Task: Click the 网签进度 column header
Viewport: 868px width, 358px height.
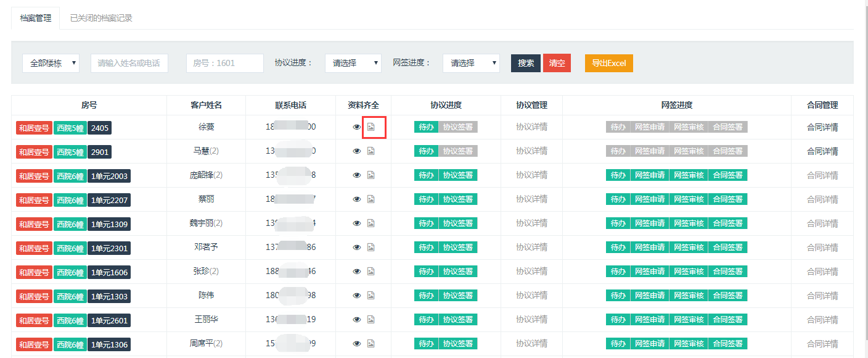Action: (677, 105)
